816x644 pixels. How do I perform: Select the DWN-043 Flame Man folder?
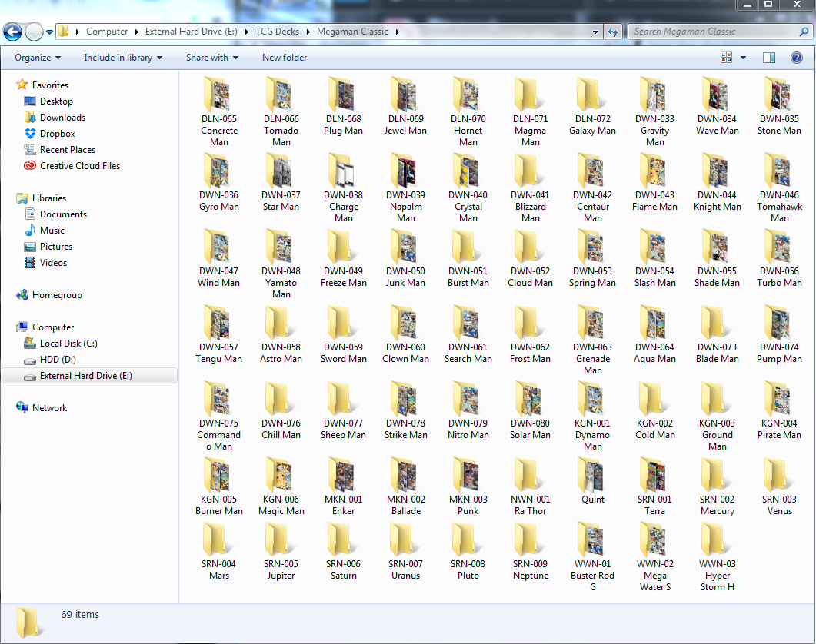[655, 182]
